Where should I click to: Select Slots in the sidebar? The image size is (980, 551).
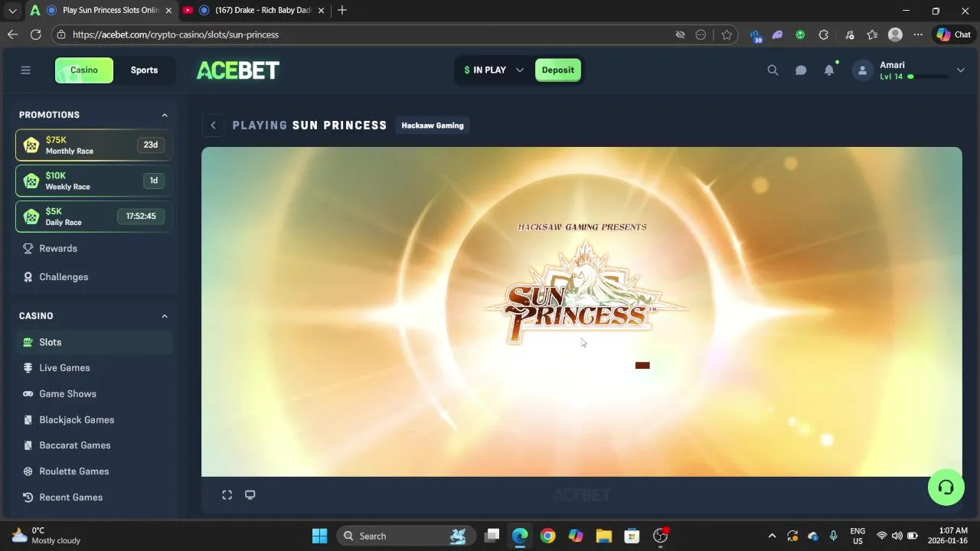click(93, 342)
